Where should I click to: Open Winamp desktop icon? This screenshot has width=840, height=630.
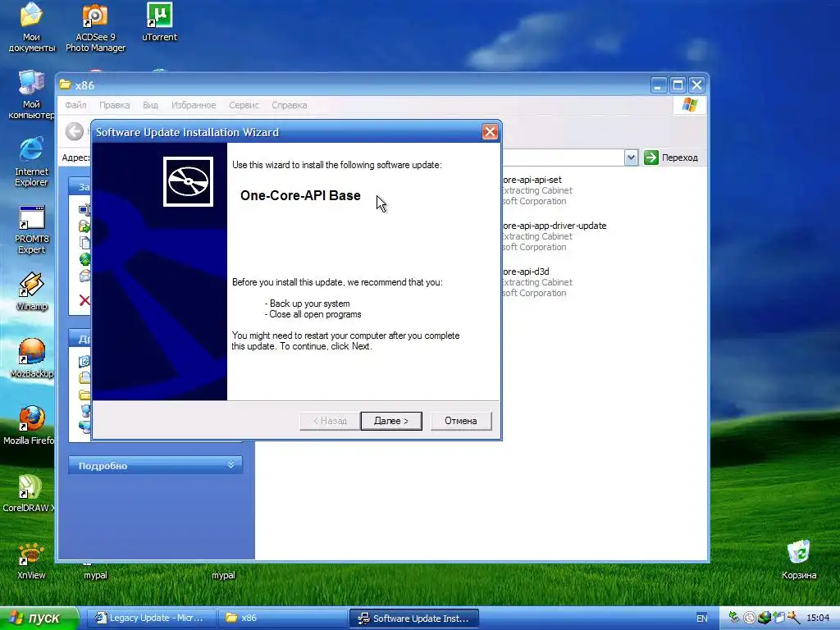(31, 291)
